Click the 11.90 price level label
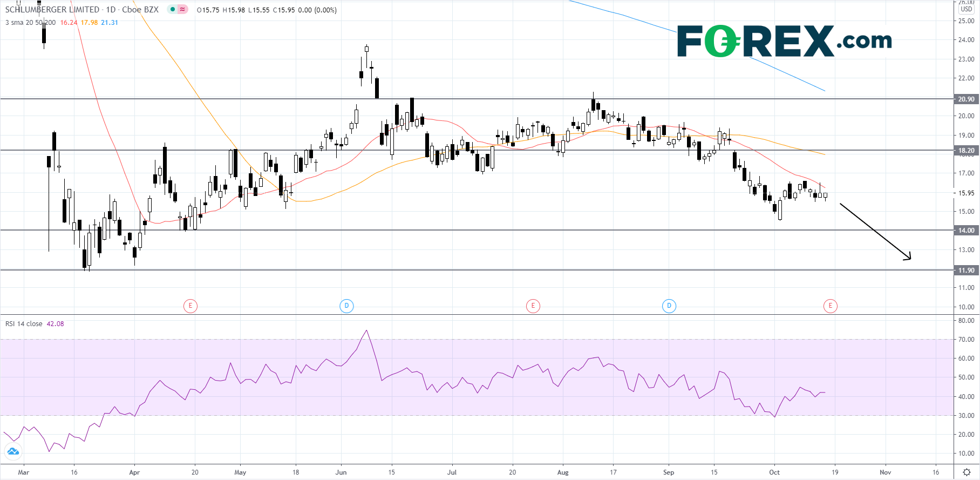The height and width of the screenshot is (480, 980). click(x=966, y=271)
